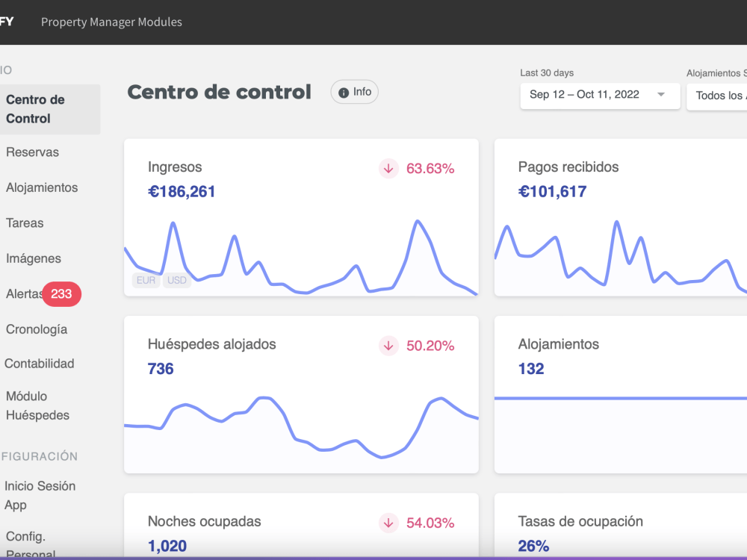Click the 63.63% change on Ingresos

coord(430,169)
